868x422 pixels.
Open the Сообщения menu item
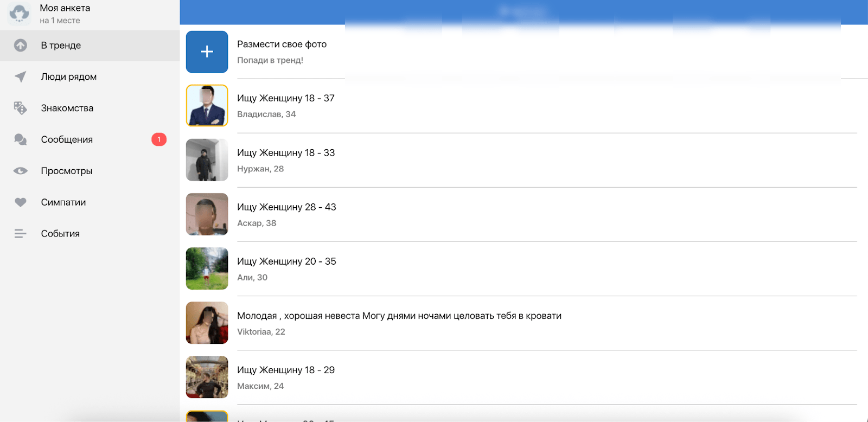[67, 140]
